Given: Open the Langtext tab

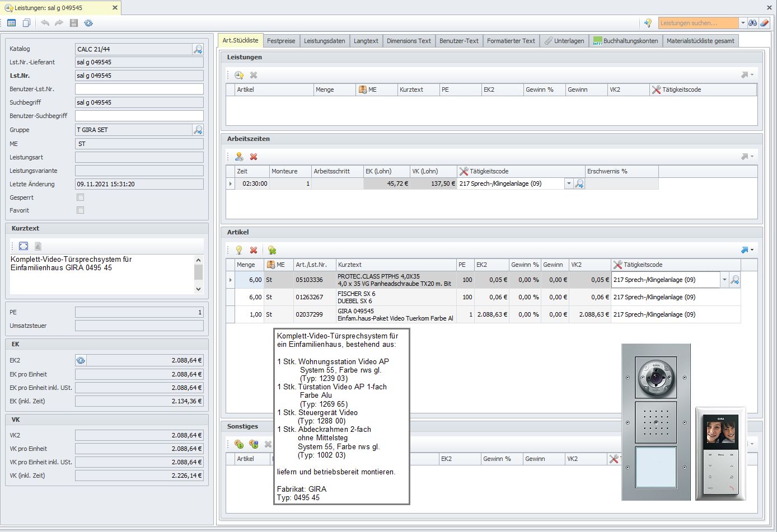Looking at the screenshot, I should pyautogui.click(x=366, y=41).
